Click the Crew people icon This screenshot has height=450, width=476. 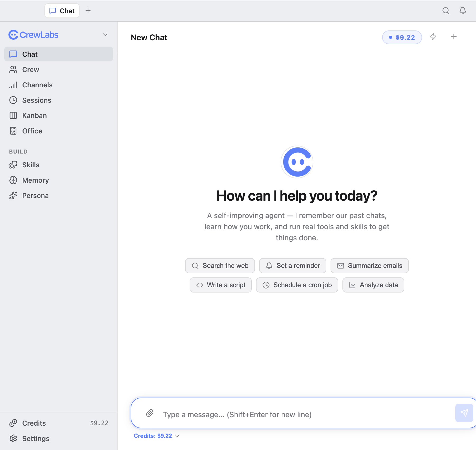[13, 69]
